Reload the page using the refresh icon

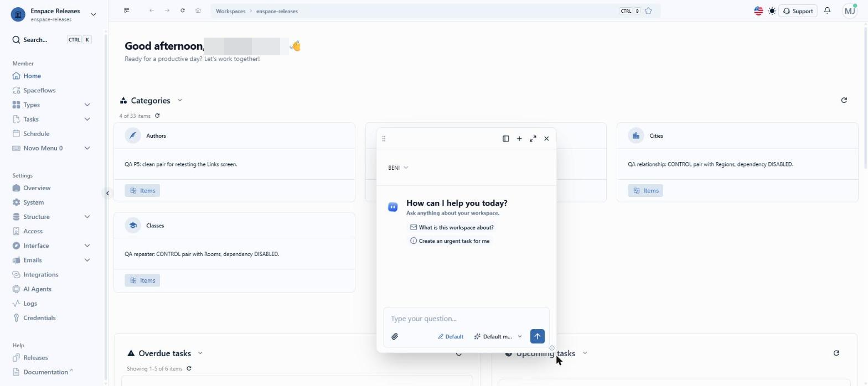click(x=183, y=11)
